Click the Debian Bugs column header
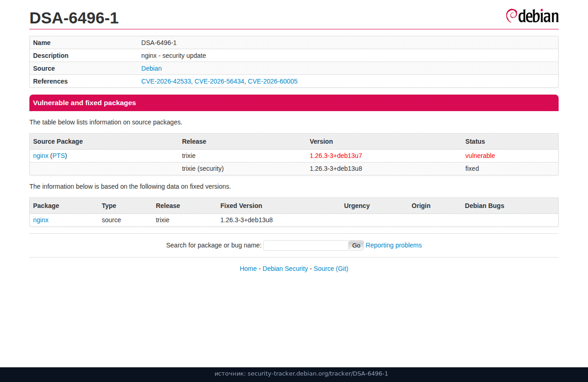The height and width of the screenshot is (382, 588). pyautogui.click(x=485, y=206)
